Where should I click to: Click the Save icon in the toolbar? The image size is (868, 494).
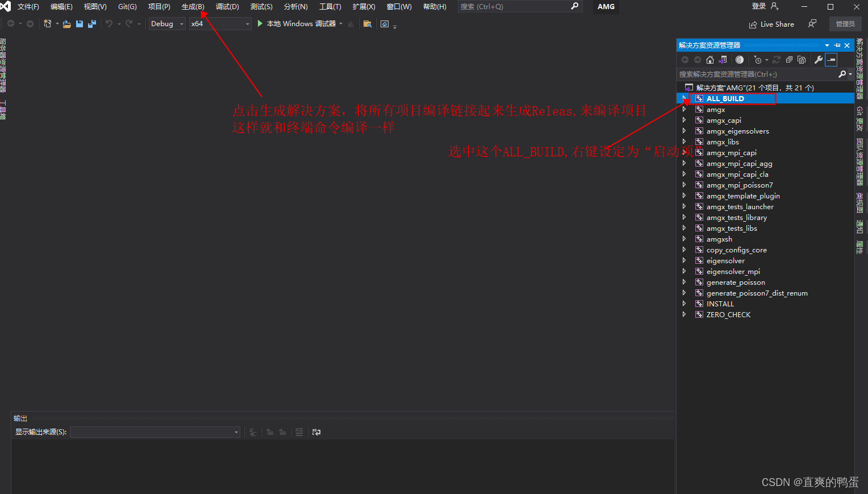[79, 24]
